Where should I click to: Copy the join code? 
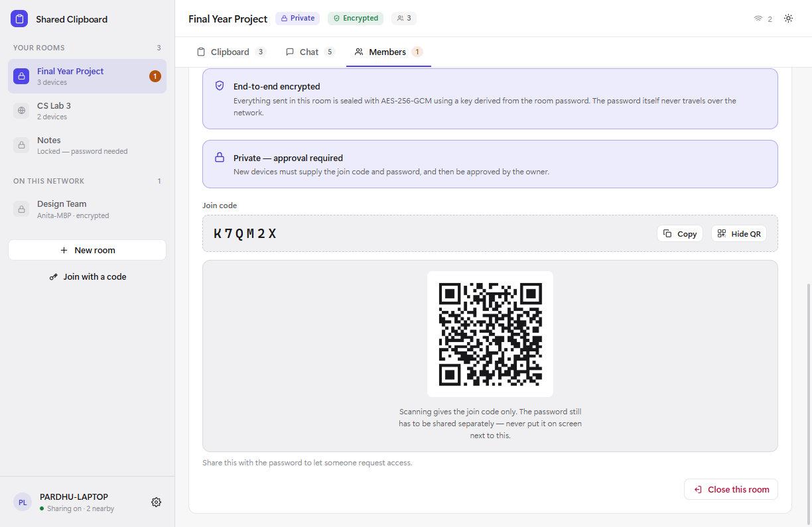coord(680,233)
